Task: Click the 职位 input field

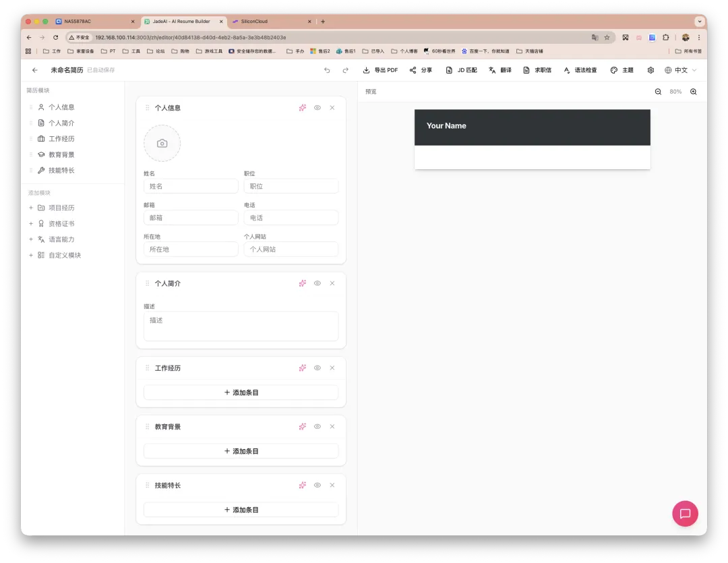Action: [x=291, y=186]
